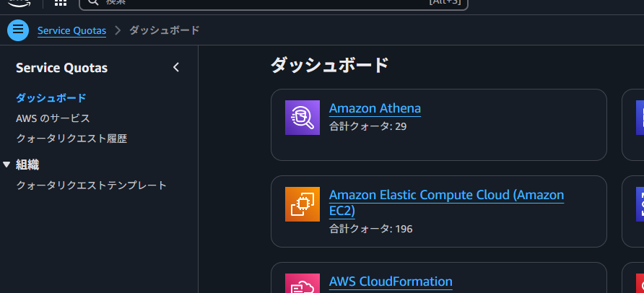This screenshot has height=293, width=644.
Task: Click the blue service icon beside EC2 card
Action: (x=640, y=204)
